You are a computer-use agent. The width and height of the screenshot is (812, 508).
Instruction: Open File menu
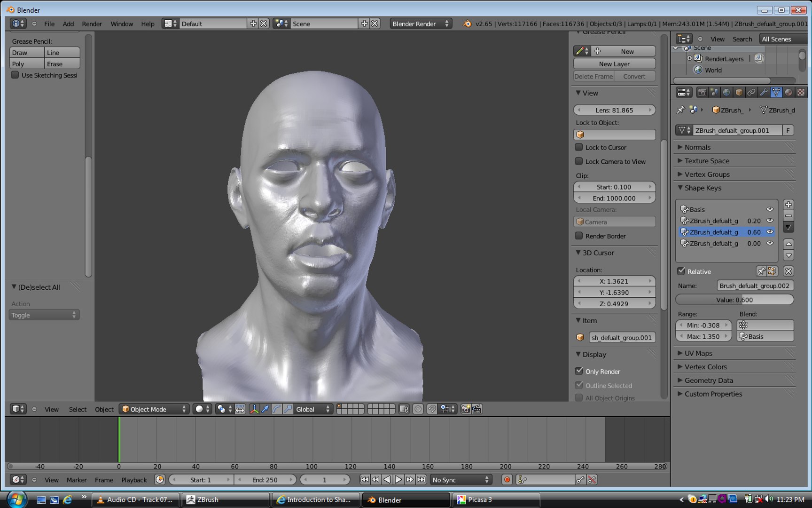pyautogui.click(x=49, y=24)
